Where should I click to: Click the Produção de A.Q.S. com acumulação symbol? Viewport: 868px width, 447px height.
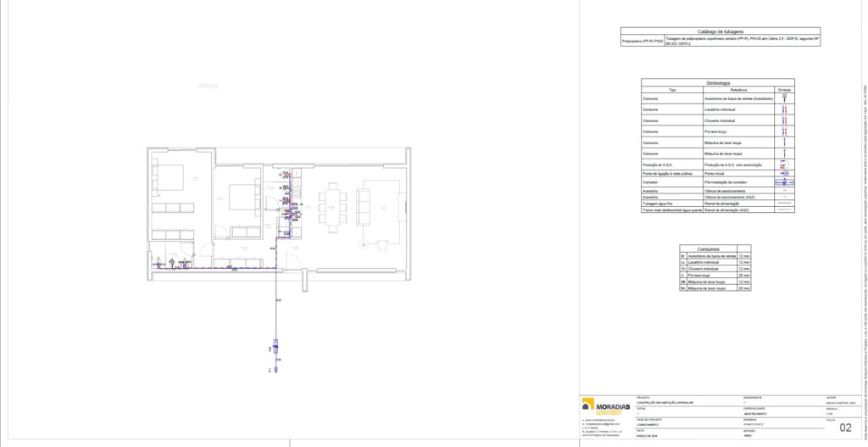[x=784, y=165]
